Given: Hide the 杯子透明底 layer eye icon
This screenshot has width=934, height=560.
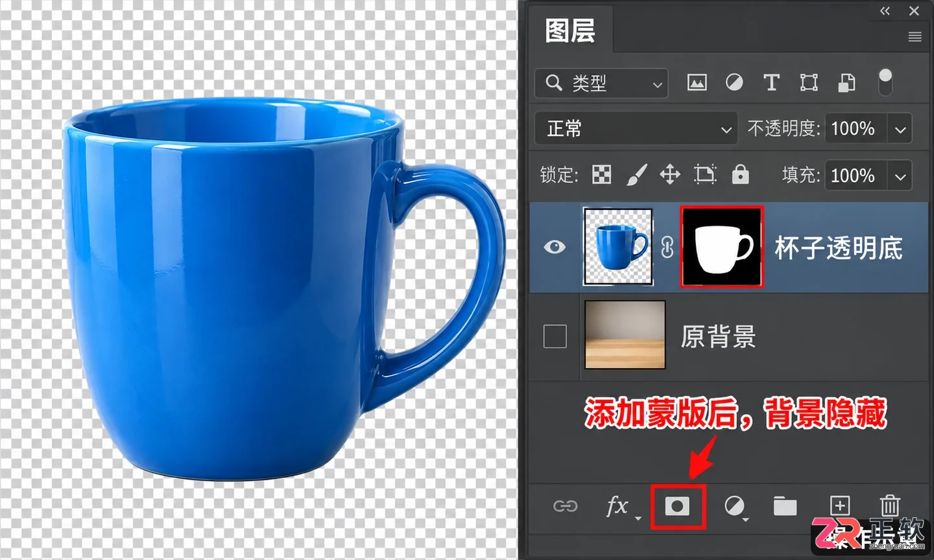Looking at the screenshot, I should 555,247.
